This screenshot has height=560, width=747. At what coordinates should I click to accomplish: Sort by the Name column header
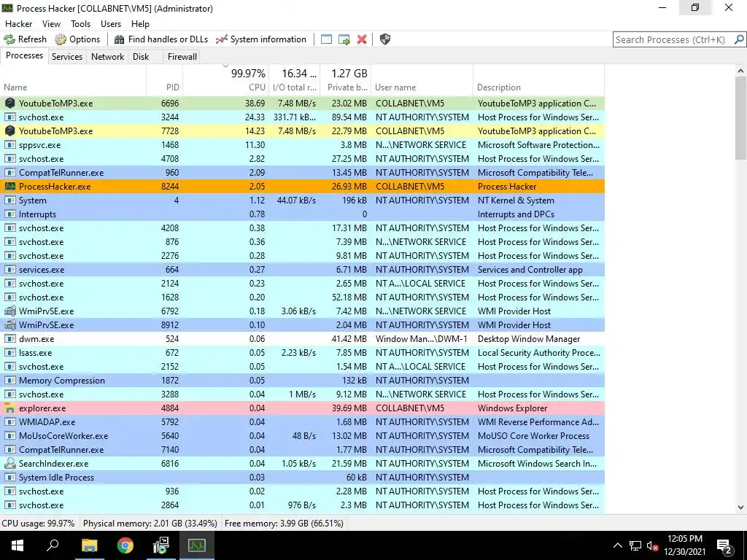click(x=74, y=80)
